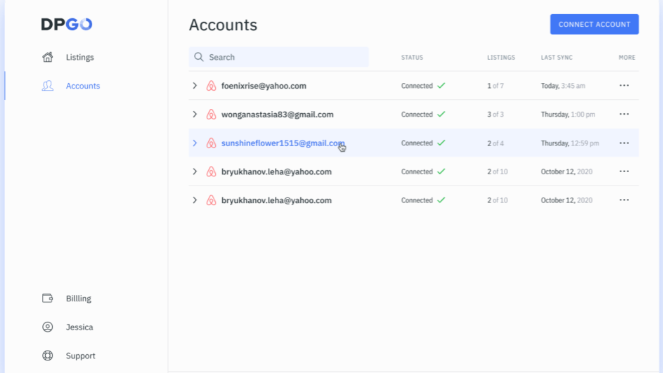Click the Accounts people icon in sidebar
This screenshot has height=373, width=663.
[47, 86]
